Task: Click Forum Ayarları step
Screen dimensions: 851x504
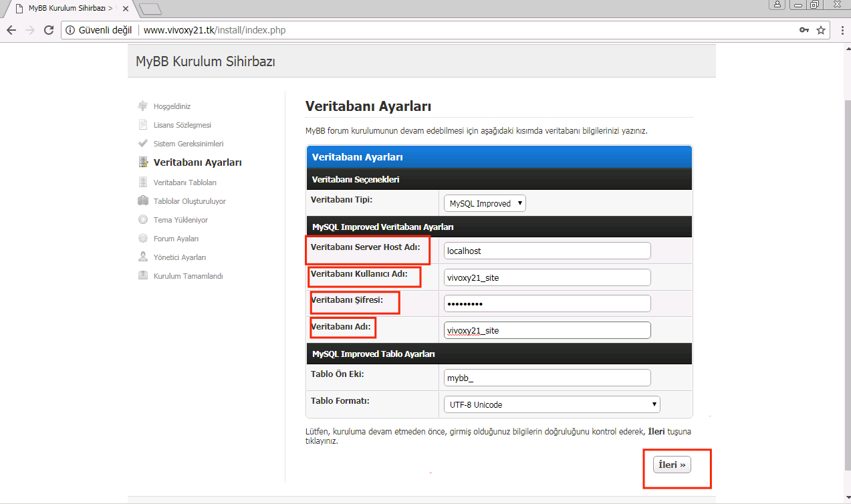Action: click(176, 239)
